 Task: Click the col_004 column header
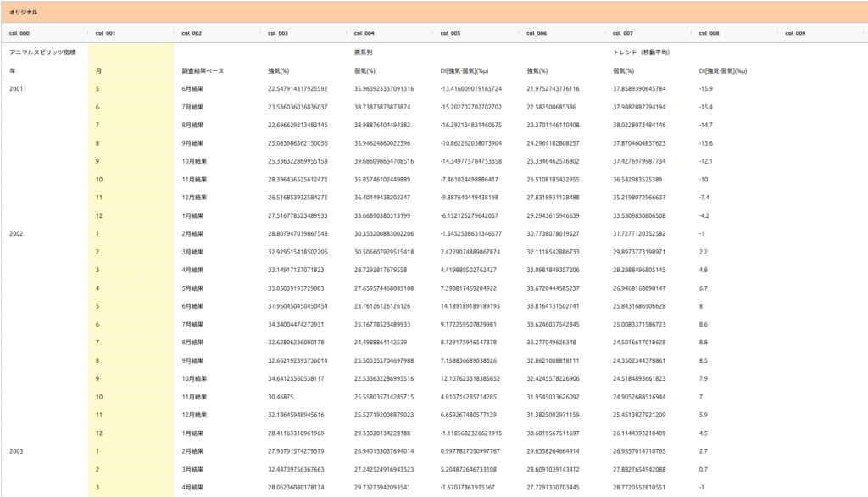click(x=364, y=34)
